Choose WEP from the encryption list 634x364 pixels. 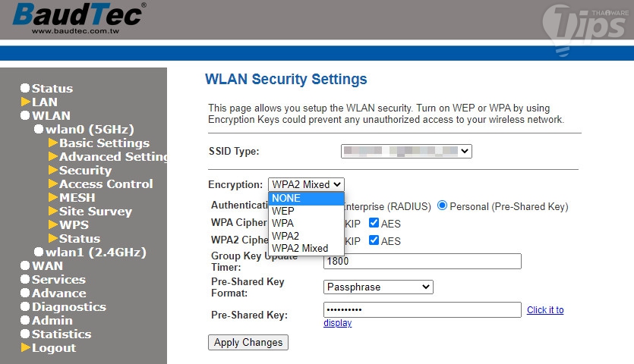283,211
